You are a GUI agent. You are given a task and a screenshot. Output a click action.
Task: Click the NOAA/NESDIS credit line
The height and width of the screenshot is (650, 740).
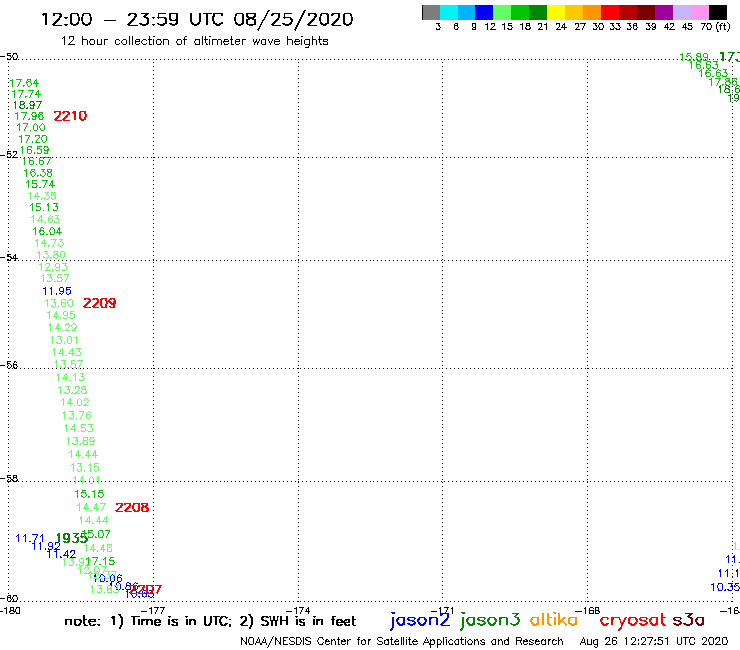[x=402, y=642]
